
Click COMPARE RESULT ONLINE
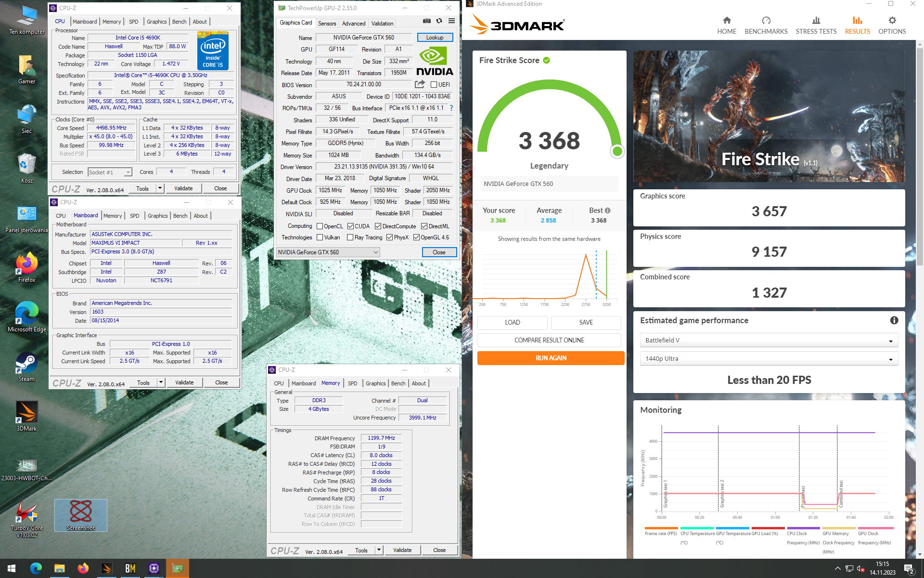coord(549,340)
